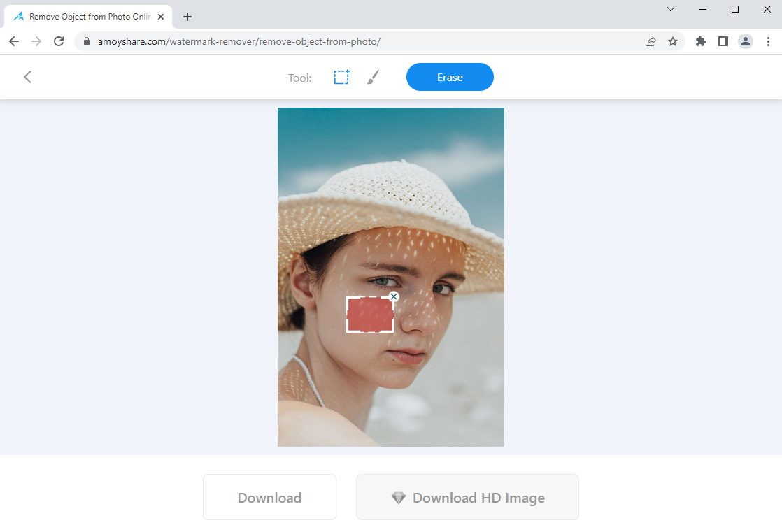Viewport: 782px width, 532px height.
Task: Click the Erase button
Action: coord(450,78)
